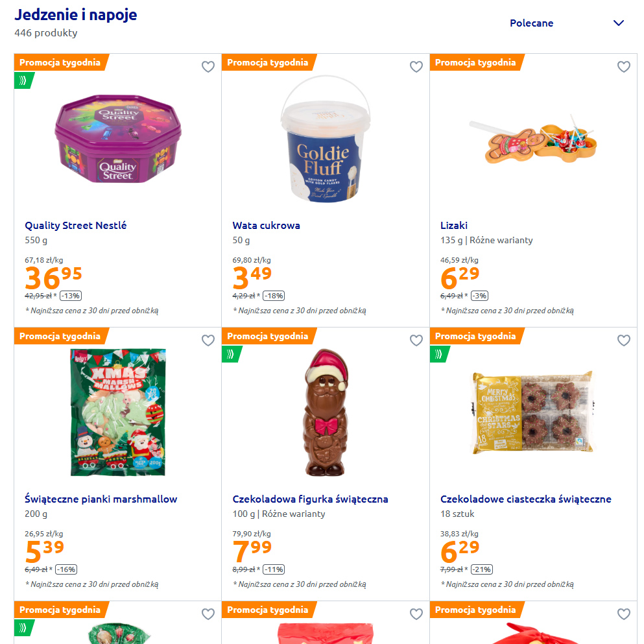Open the Wata cukrowa product title

(266, 226)
